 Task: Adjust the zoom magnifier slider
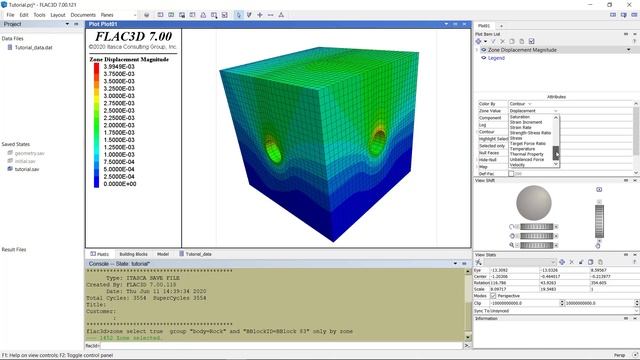click(536, 245)
